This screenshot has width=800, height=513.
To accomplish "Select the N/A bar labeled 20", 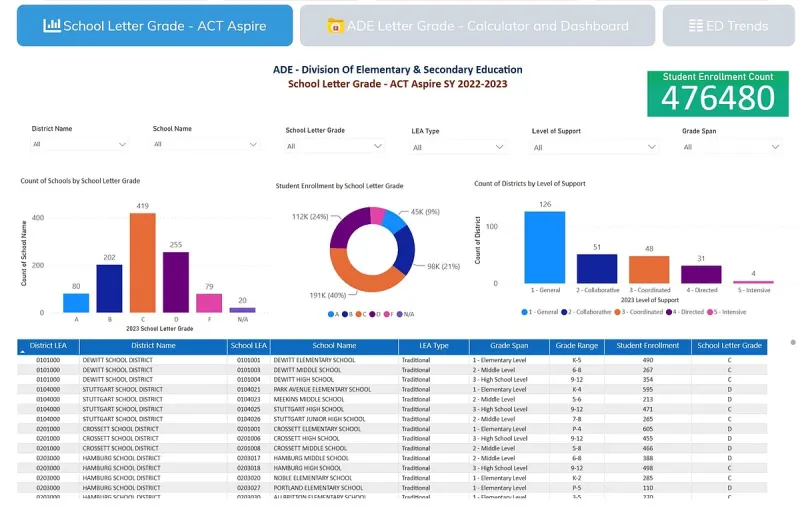I will pyautogui.click(x=242, y=310).
